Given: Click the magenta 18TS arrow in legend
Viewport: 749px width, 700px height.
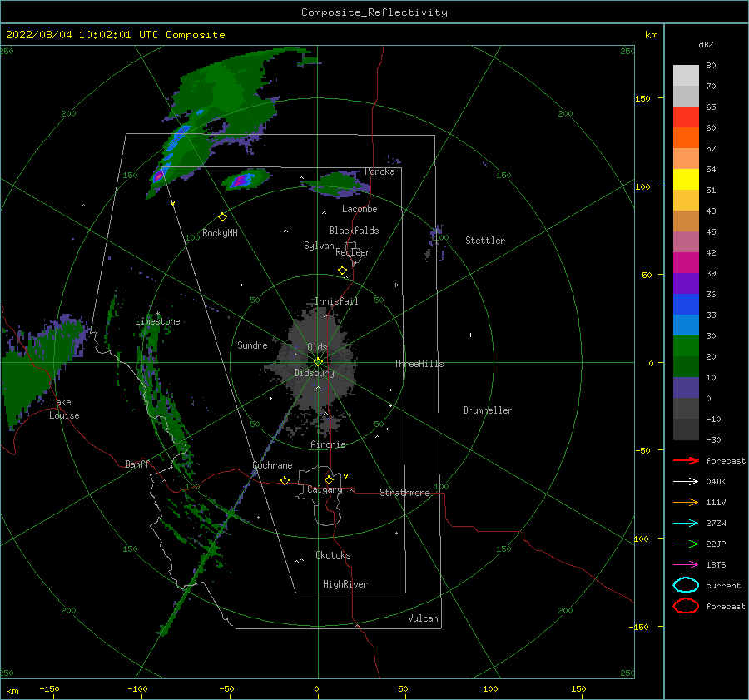Looking at the screenshot, I should pos(686,565).
